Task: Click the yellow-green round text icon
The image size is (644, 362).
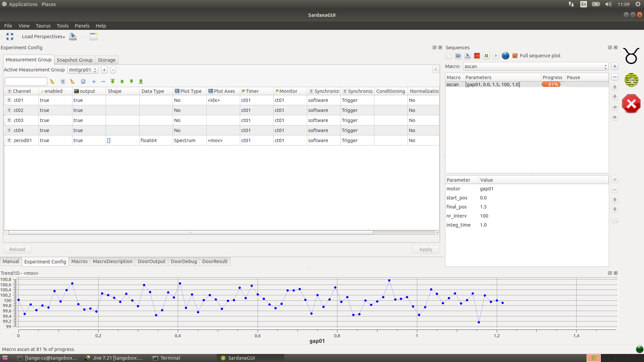Action: point(631,80)
